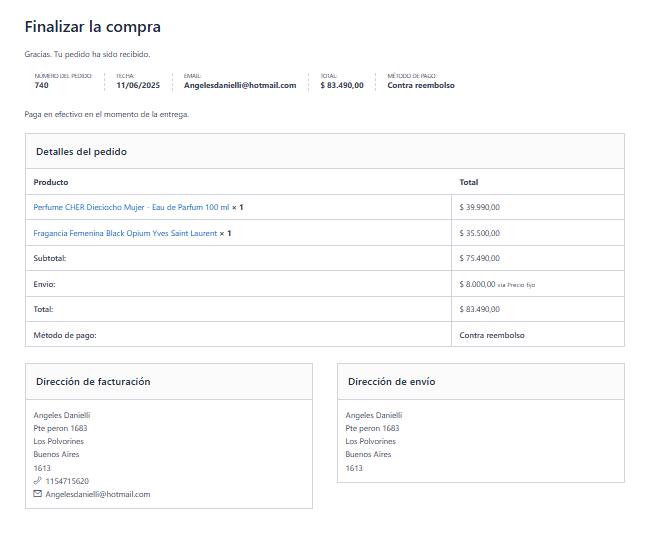648x541 pixels.
Task: Open the Perfume CHER Dieciocho Mujer product link
Action: 131,207
